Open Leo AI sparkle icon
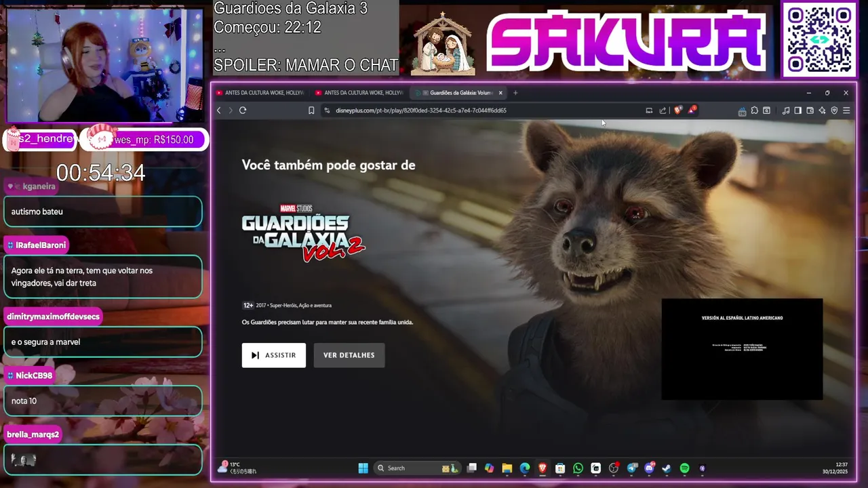This screenshot has width=868, height=488. 822,110
